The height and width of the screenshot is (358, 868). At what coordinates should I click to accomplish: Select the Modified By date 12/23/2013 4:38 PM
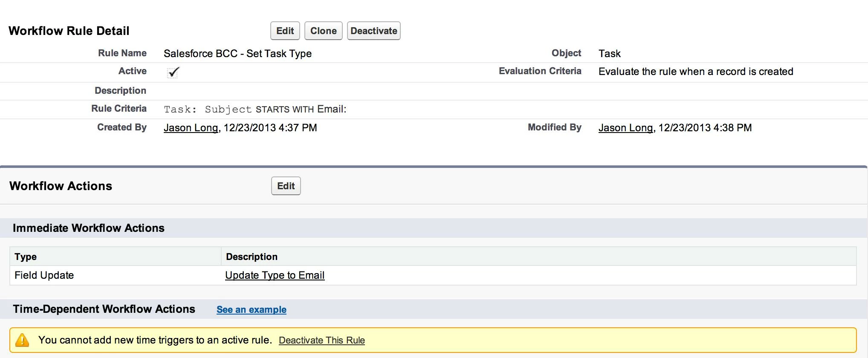705,127
